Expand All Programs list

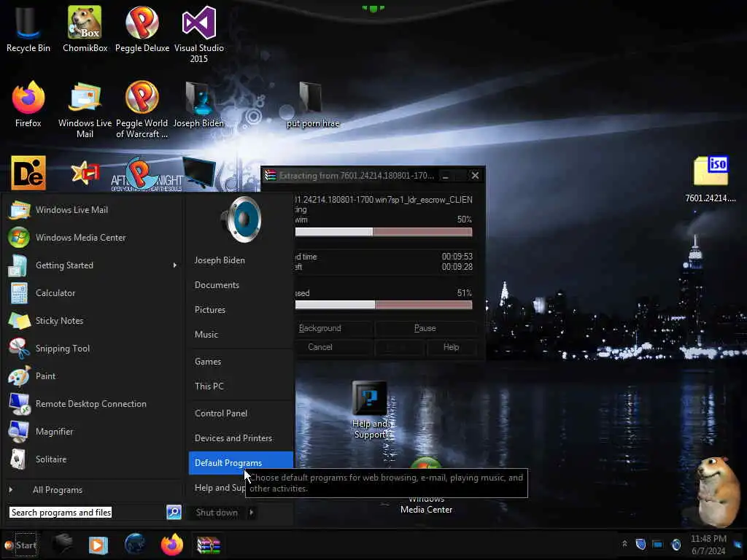point(93,490)
